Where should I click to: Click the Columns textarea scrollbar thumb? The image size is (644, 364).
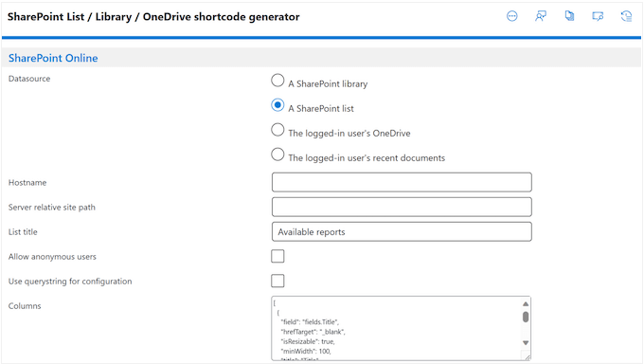click(x=526, y=317)
